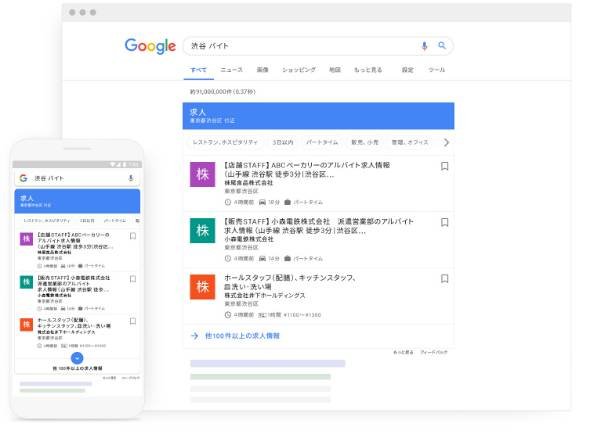
Task: Select the ショッピング tab
Action: (299, 70)
